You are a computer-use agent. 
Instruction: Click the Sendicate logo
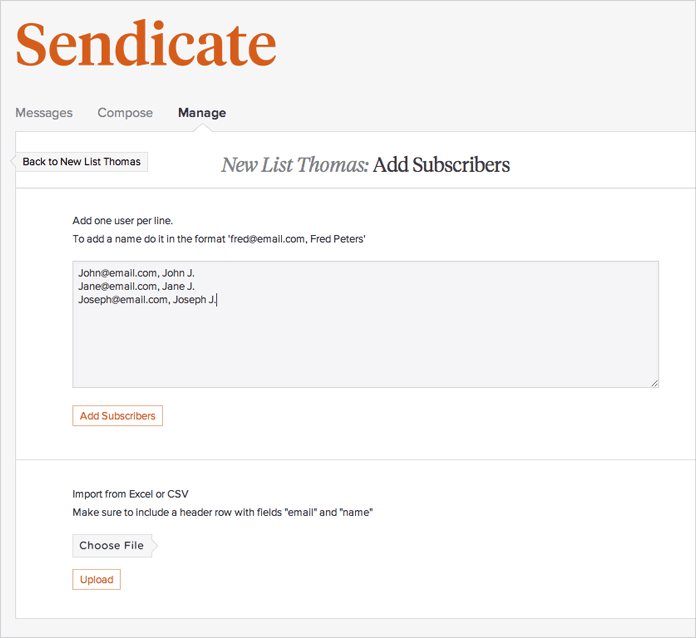pos(146,45)
